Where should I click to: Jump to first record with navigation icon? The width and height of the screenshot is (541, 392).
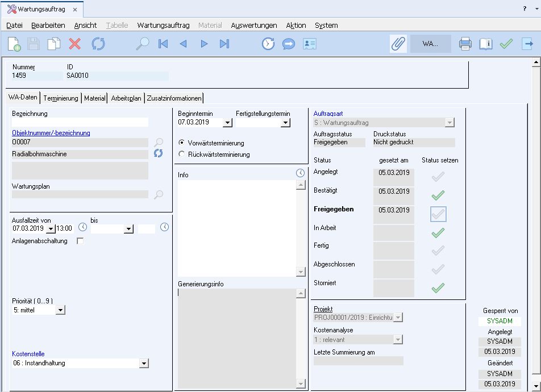pyautogui.click(x=163, y=44)
